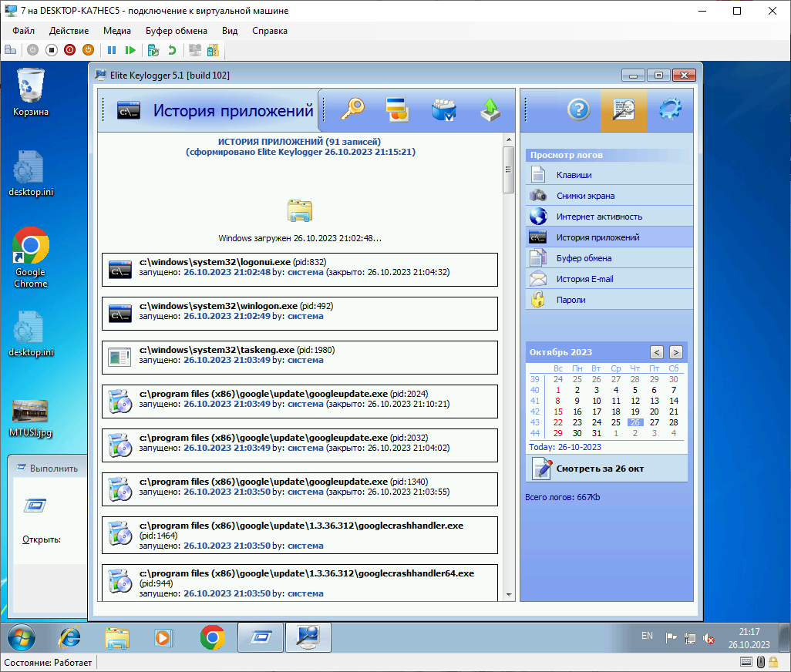Open Internet Explorer from the guest taskbar
Screen dimensions: 791x672
(x=69, y=638)
